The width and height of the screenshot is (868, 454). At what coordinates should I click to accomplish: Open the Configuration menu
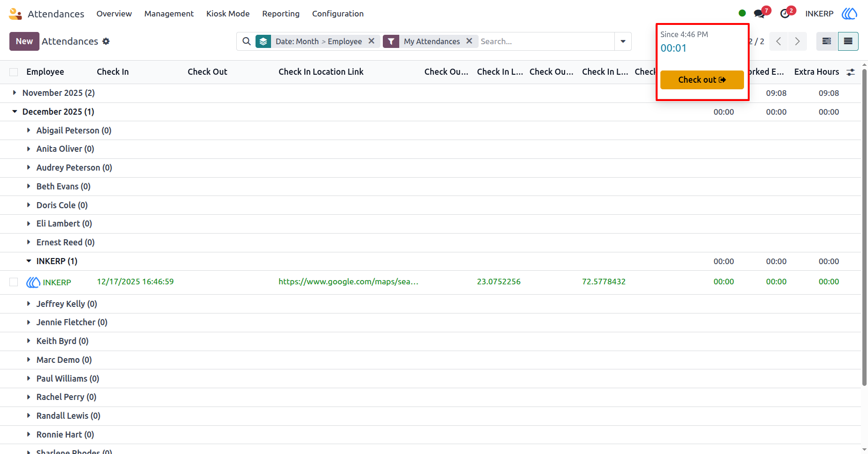click(x=338, y=14)
